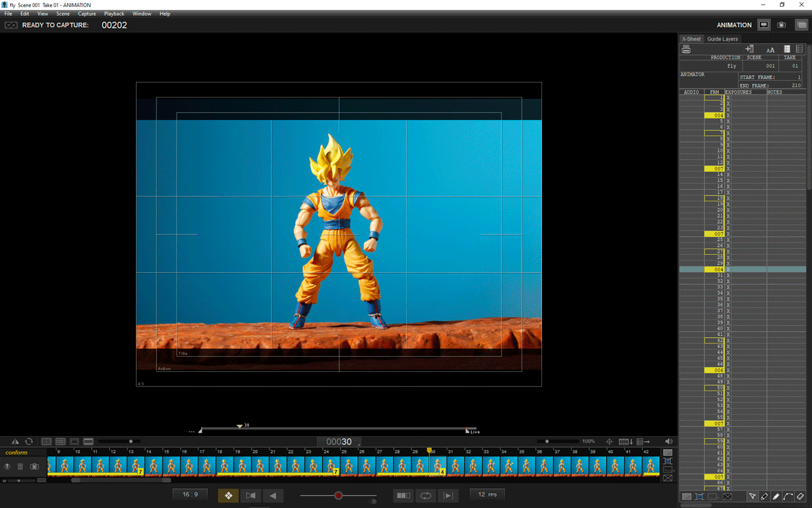Select the eraser drawing tool
The height and width of the screenshot is (508, 812).
pos(800,496)
